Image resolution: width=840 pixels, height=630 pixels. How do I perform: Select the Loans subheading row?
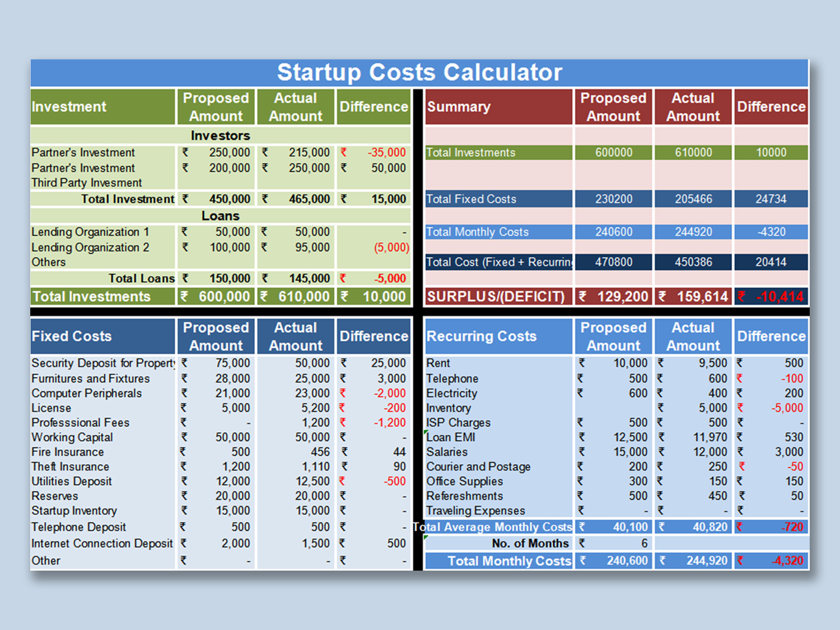point(221,216)
